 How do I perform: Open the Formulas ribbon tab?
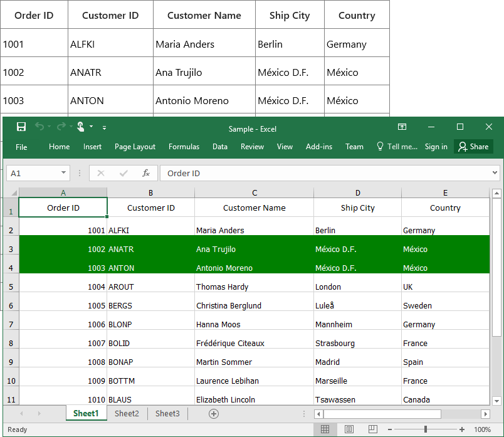tap(184, 147)
